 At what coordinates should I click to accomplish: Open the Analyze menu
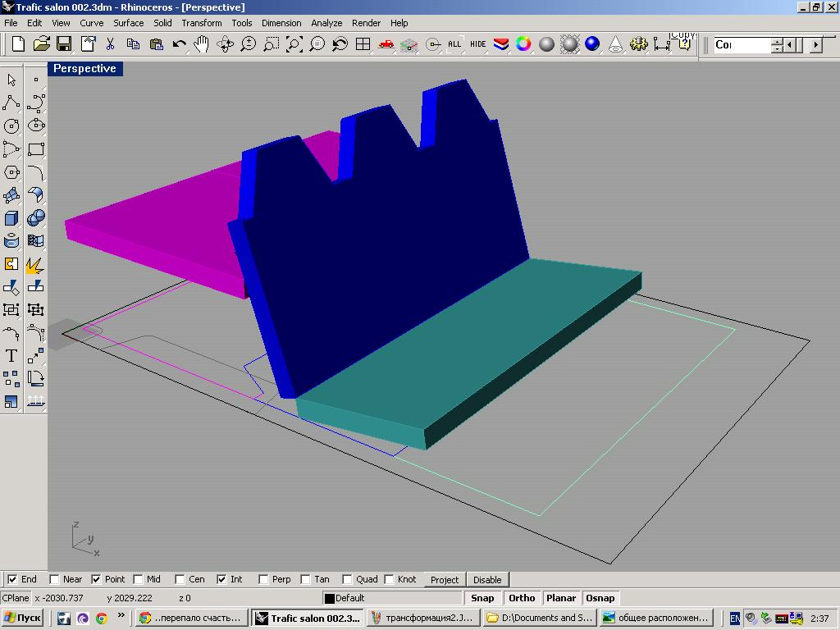pos(326,23)
